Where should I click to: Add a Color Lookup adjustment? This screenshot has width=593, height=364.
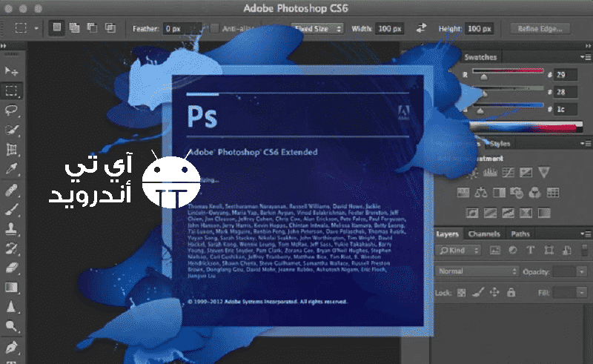click(552, 193)
